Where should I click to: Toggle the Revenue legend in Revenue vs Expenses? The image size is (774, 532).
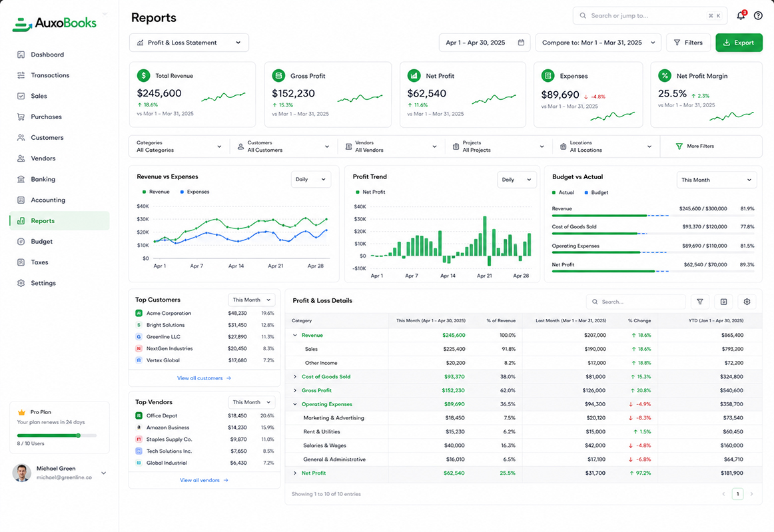pyautogui.click(x=156, y=192)
